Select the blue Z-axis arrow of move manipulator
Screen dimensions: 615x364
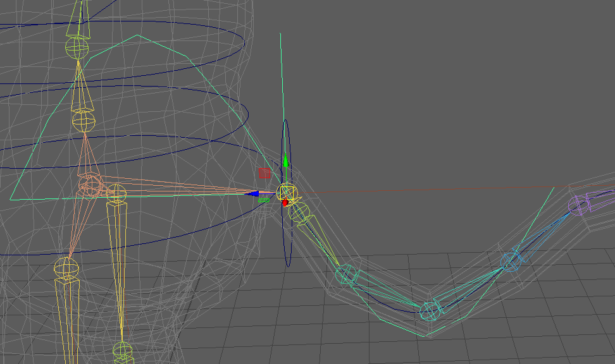(x=252, y=193)
